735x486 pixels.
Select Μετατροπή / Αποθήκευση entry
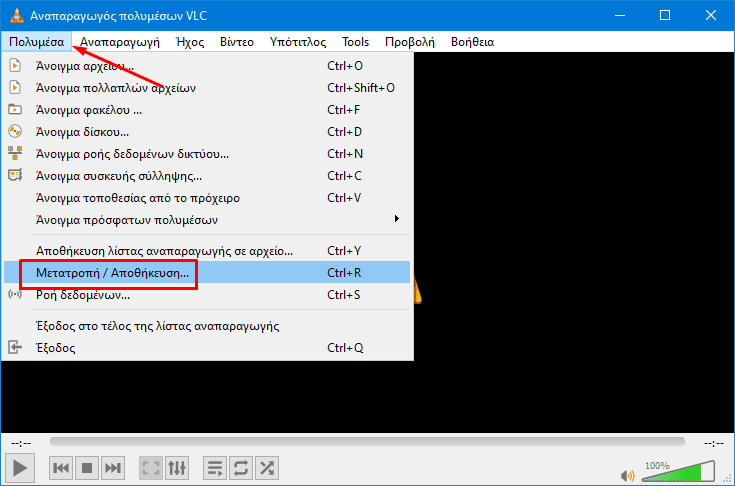(207, 272)
